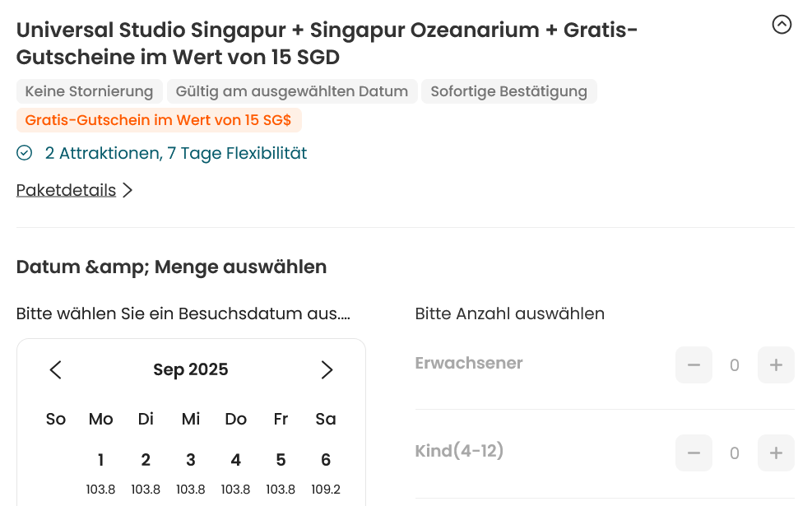Go to previous month in calendar
The width and height of the screenshot is (812, 506).
56,370
